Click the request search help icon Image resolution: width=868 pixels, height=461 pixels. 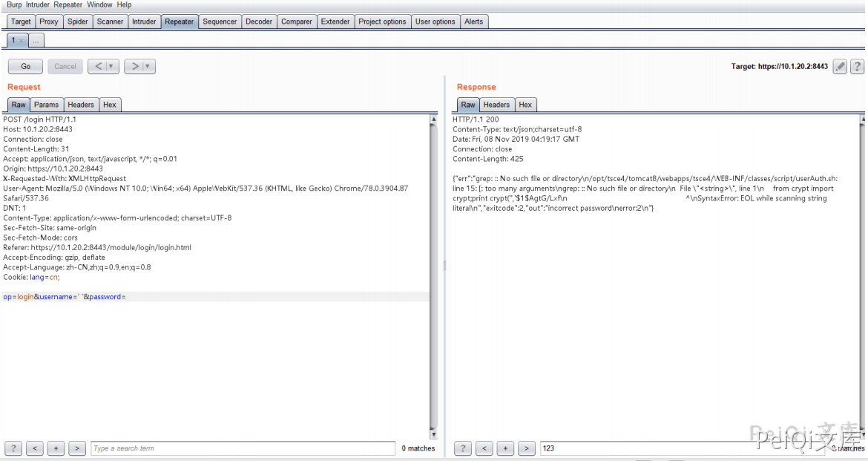tap(13, 448)
